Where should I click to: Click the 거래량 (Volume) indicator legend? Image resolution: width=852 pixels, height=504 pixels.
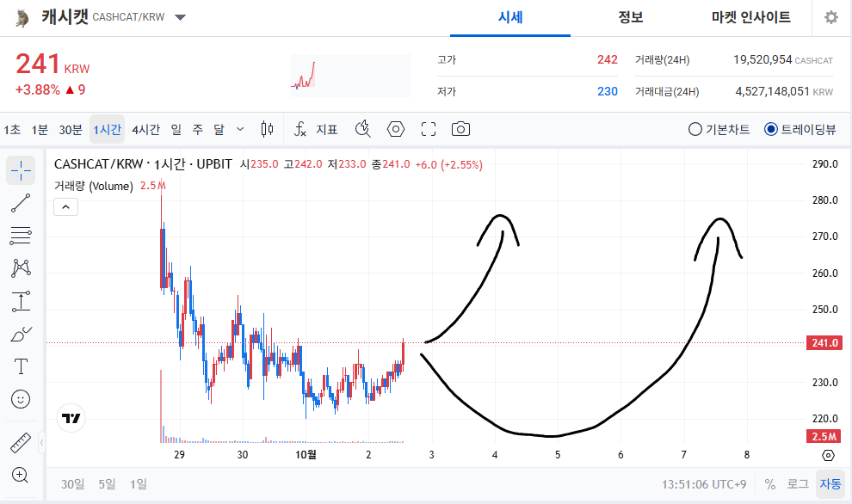tap(94, 187)
